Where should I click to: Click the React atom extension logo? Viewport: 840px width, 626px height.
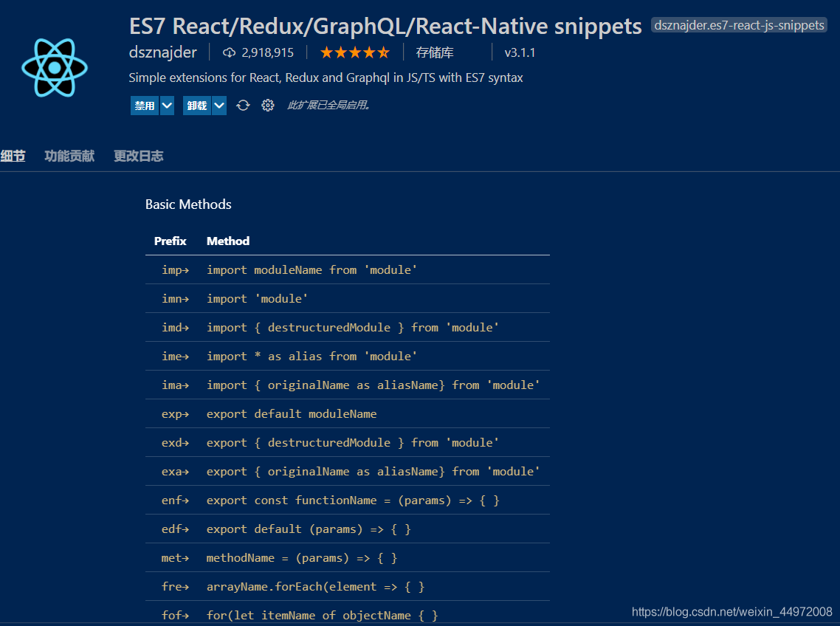tap(55, 67)
